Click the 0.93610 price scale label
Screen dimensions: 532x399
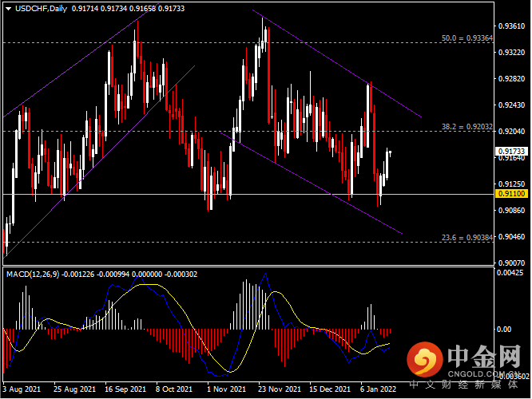point(511,26)
